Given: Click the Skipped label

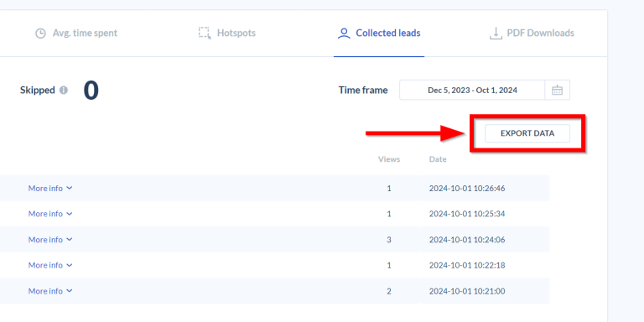Looking at the screenshot, I should (x=38, y=90).
